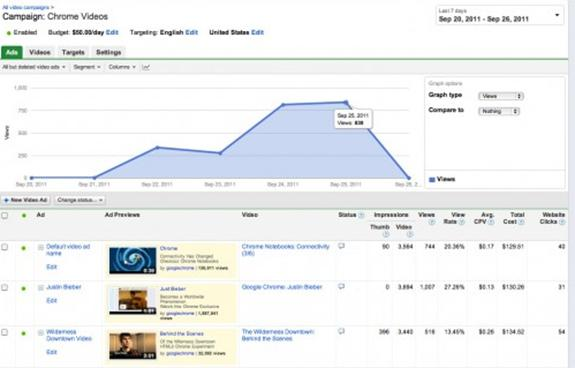Image resolution: width=575 pixels, height=368 pixels.
Task: Open the Segment dropdown
Action: click(87, 67)
